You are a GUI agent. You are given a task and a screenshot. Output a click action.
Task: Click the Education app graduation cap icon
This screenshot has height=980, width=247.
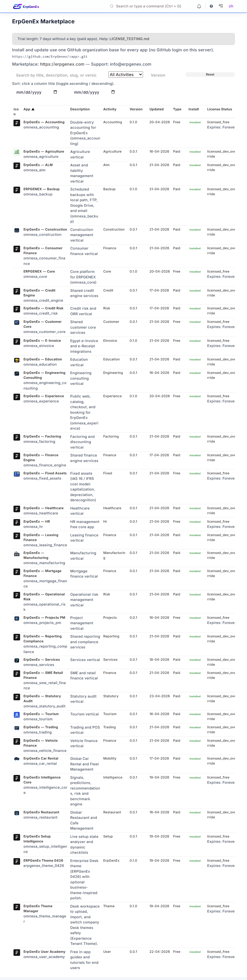(x=17, y=360)
